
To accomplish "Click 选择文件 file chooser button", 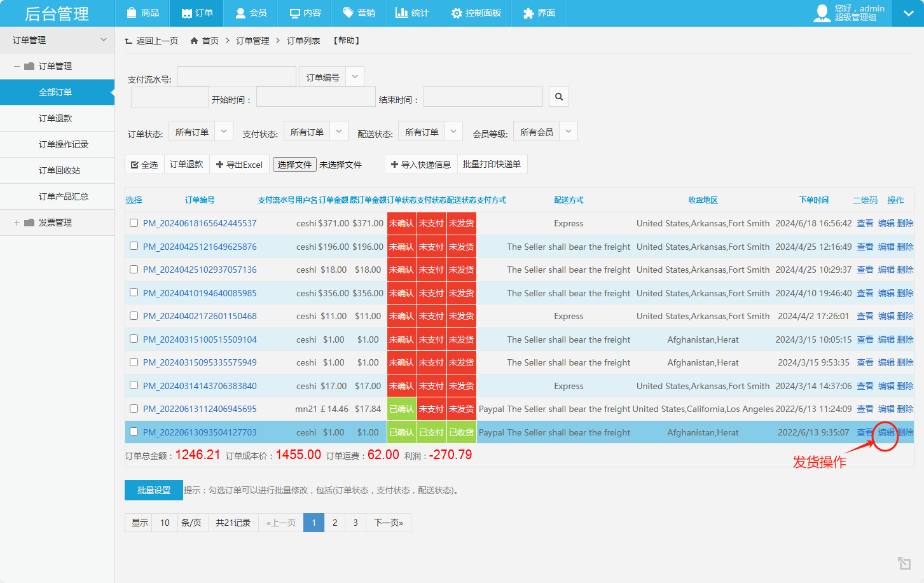I will pos(294,165).
